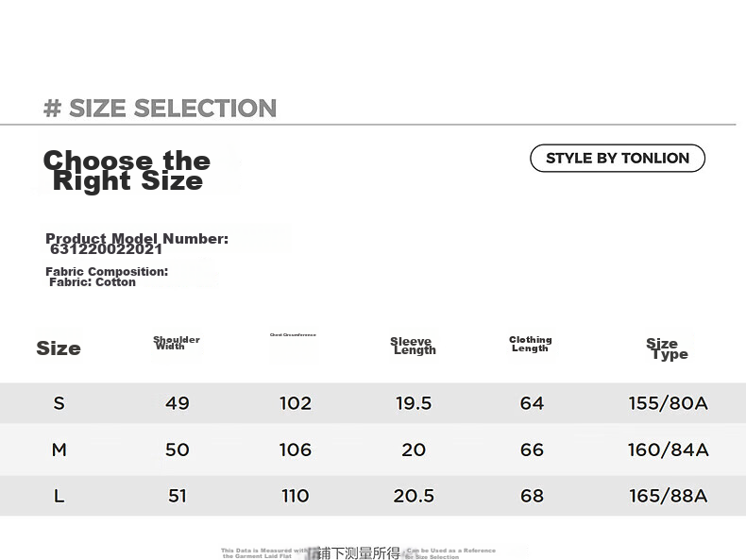Click chest value 102 in the S row

click(295, 403)
